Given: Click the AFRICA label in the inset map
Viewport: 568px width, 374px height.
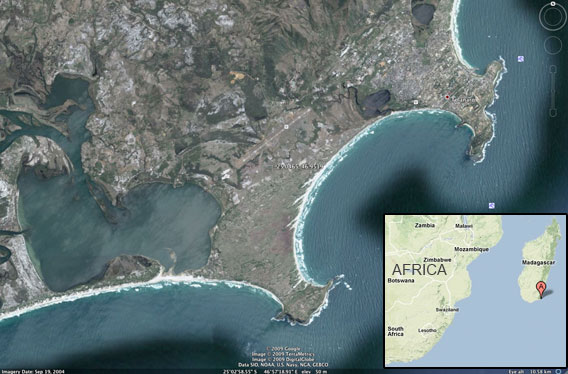Looking at the screenshot, I should click(x=419, y=270).
